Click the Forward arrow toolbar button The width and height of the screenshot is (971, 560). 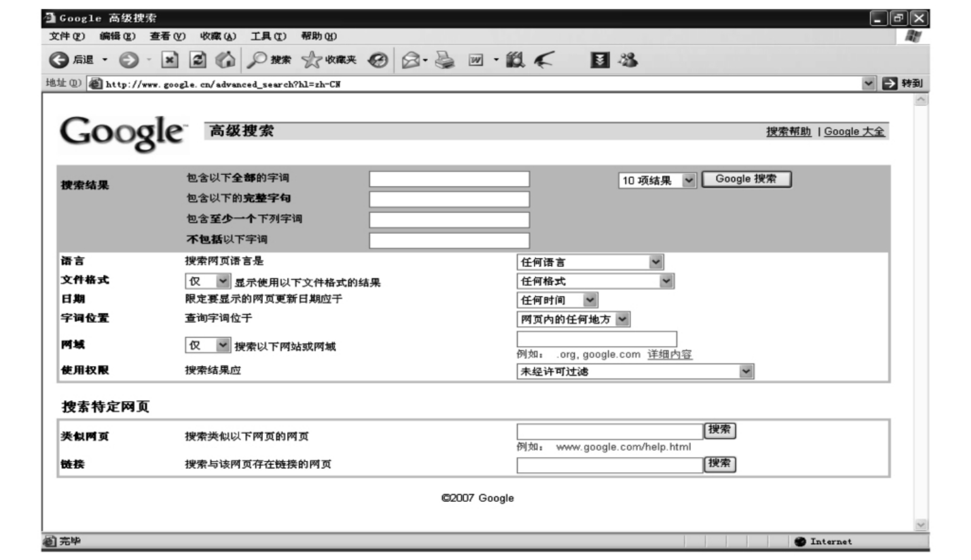[x=129, y=60]
